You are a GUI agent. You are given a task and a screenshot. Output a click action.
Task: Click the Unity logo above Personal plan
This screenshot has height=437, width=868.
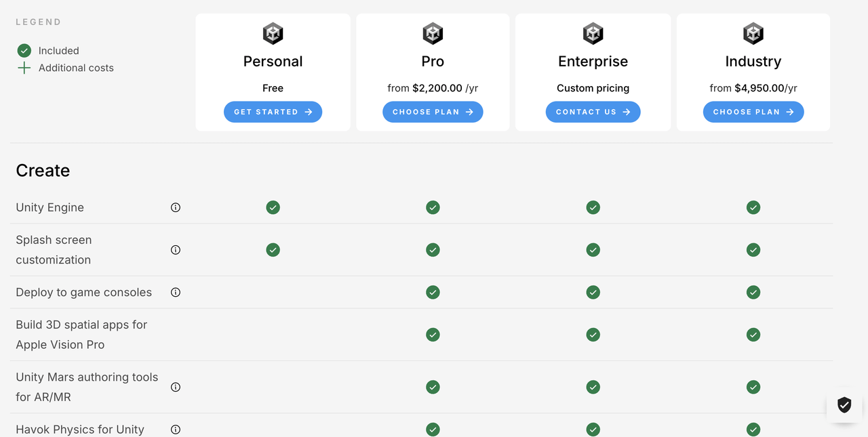point(273,33)
